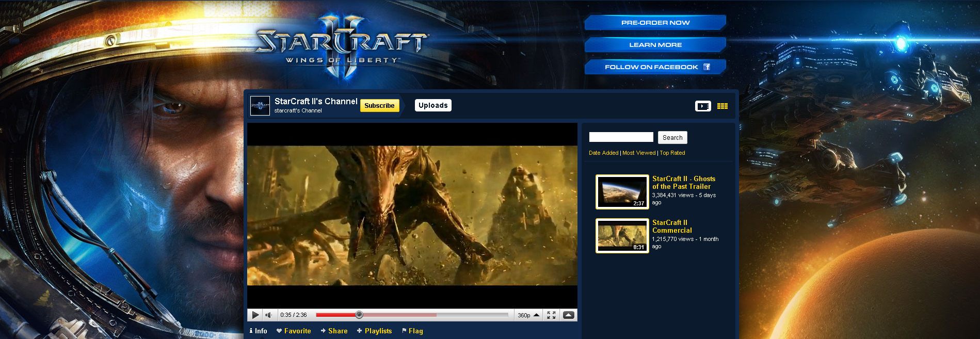
Task: Click the StarCraft channel avatar
Action: (x=260, y=106)
